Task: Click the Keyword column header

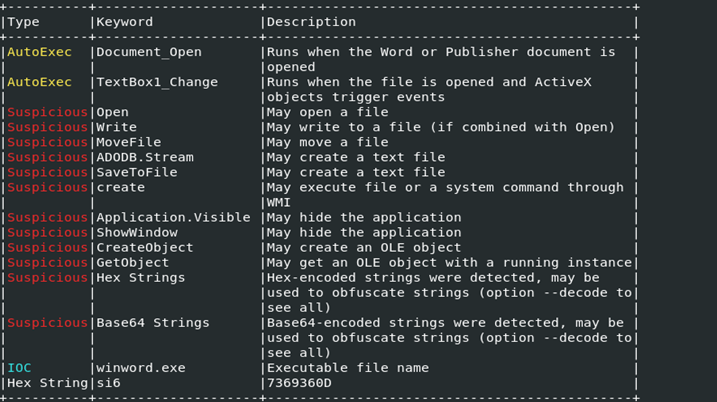Action: [x=125, y=22]
